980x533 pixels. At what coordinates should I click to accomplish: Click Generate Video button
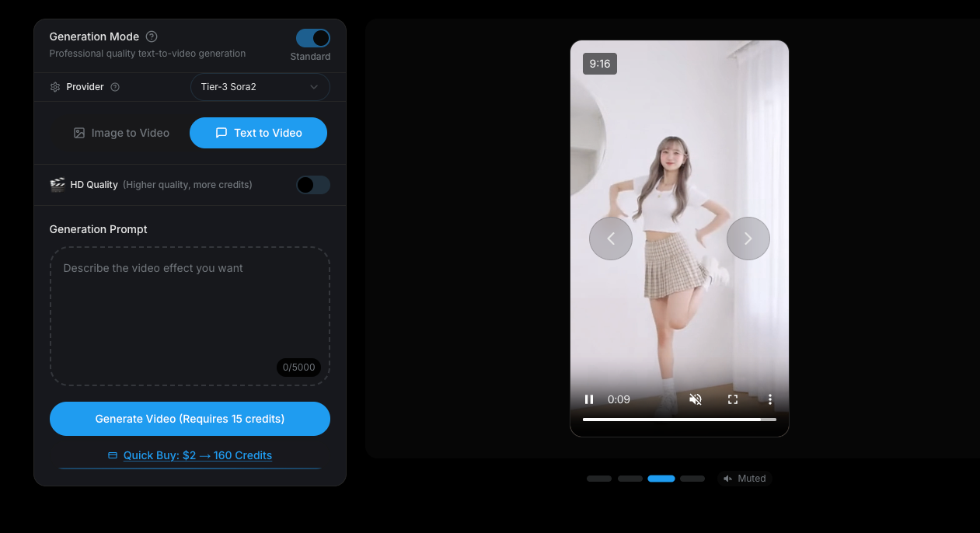click(190, 419)
